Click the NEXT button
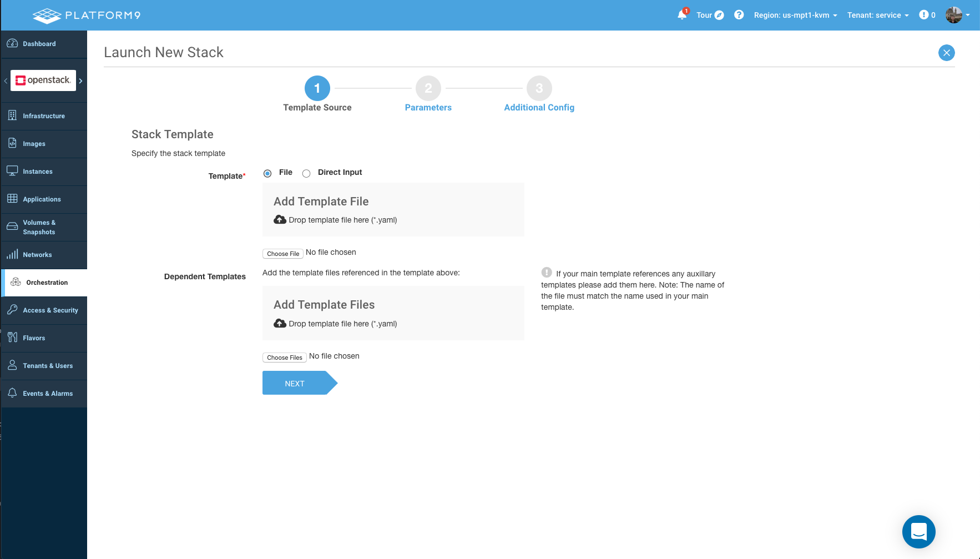This screenshot has width=980, height=559. pyautogui.click(x=295, y=384)
